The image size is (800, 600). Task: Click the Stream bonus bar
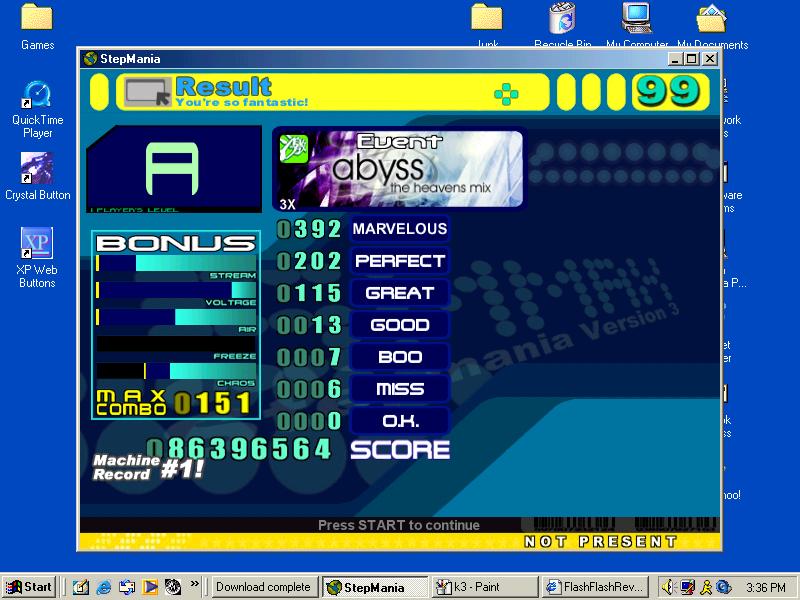(x=176, y=263)
